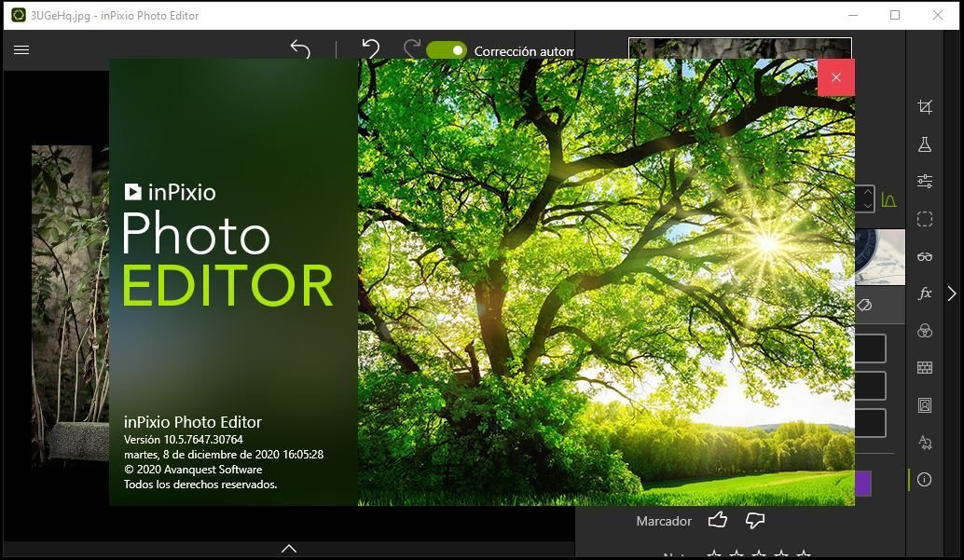The image size is (964, 560).
Task: Click the 'Versión 10.5.7647.30764' text
Action: [184, 440]
